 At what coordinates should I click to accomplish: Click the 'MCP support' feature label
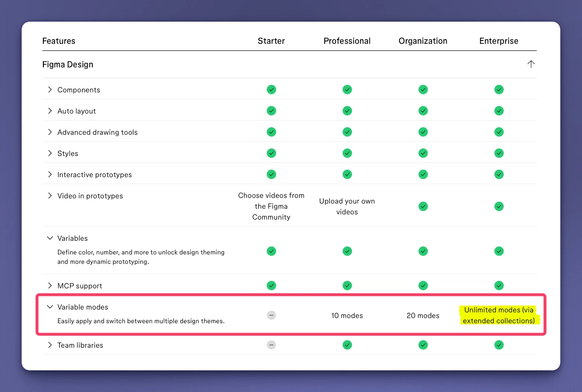(80, 286)
